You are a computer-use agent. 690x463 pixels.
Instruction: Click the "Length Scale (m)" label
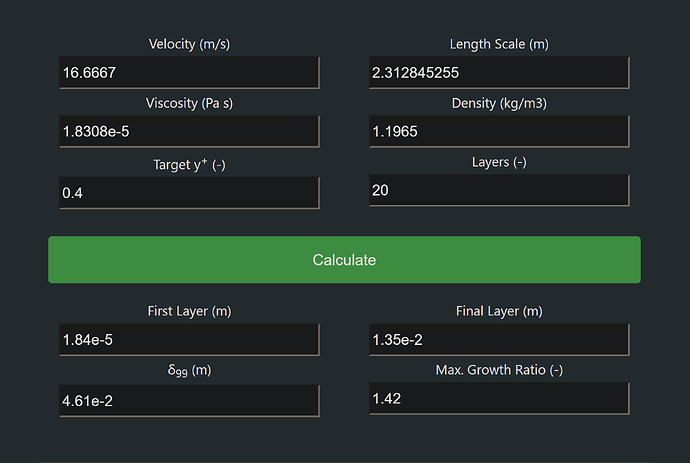(499, 44)
